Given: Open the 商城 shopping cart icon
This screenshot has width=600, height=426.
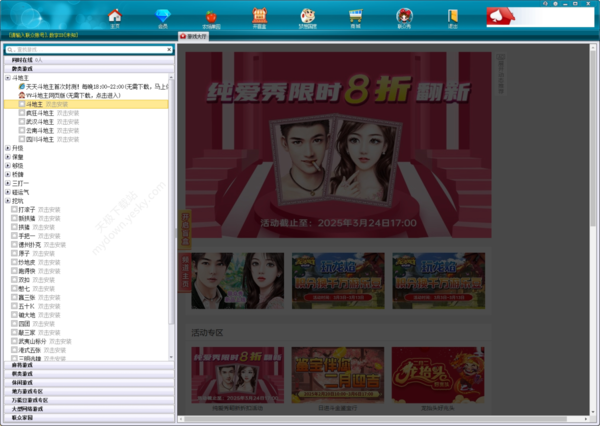Looking at the screenshot, I should coord(355,16).
